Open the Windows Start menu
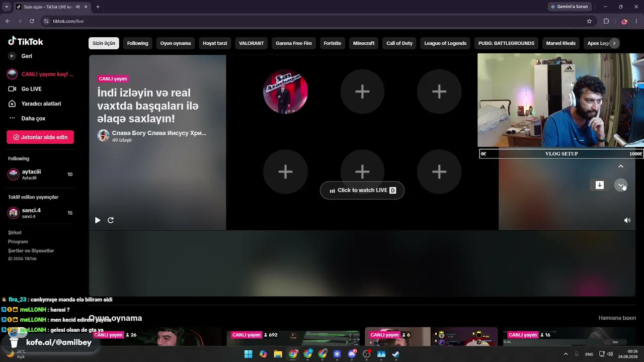This screenshot has width=644, height=362. pos(249,354)
